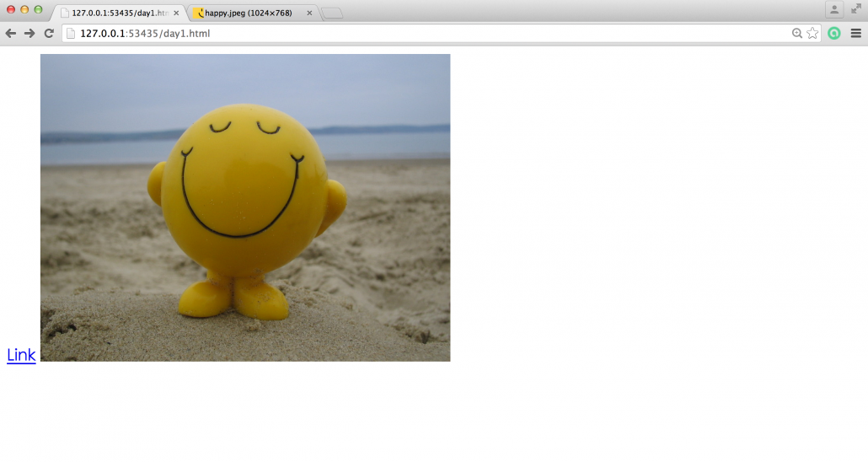The height and width of the screenshot is (462, 868).
Task: Click the page info icon in address bar
Action: [x=72, y=34]
